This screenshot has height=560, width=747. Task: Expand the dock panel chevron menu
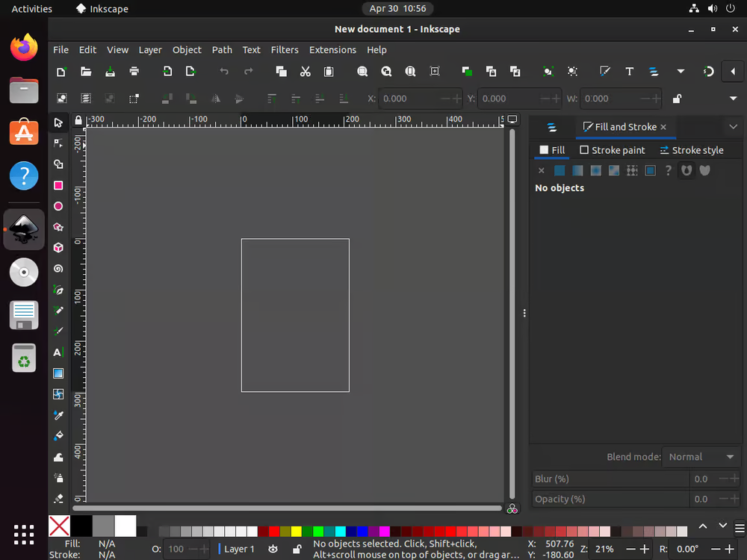(733, 127)
